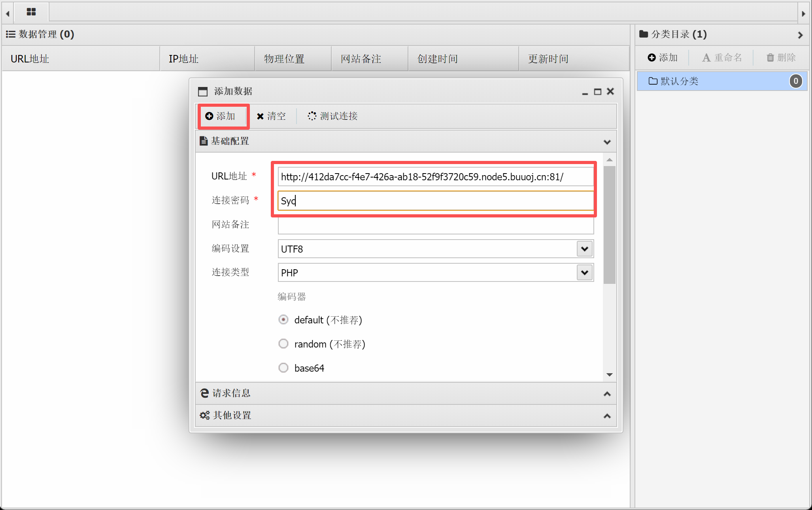Collapse the 基础配置 section chevron

[607, 142]
